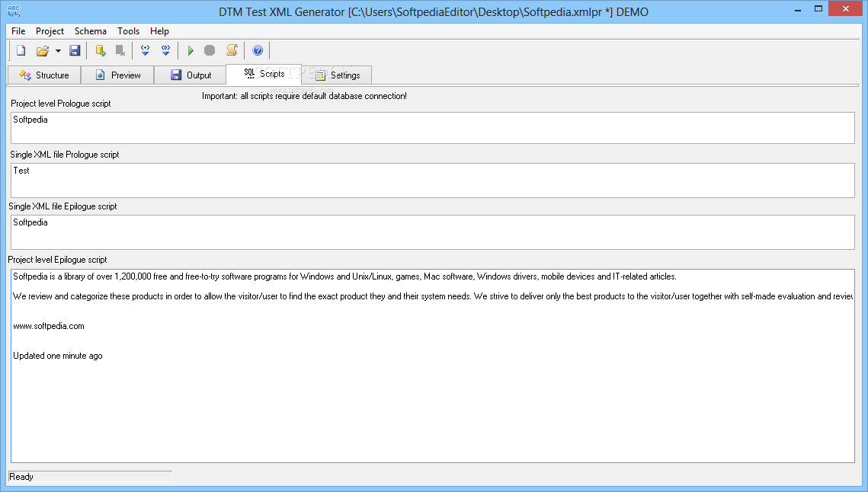The height and width of the screenshot is (492, 868).
Task: Click the 'Project level Prologue script' label
Action: [x=61, y=104]
